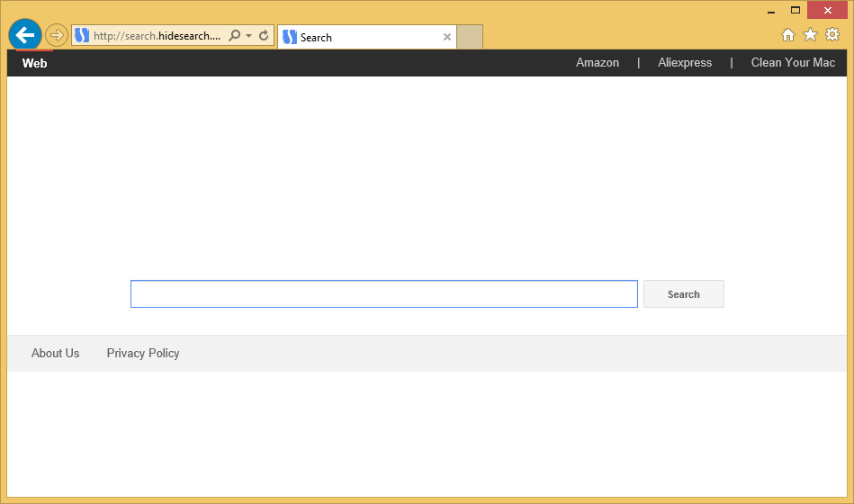Focus the main search text box
The width and height of the screenshot is (854, 504).
point(384,294)
